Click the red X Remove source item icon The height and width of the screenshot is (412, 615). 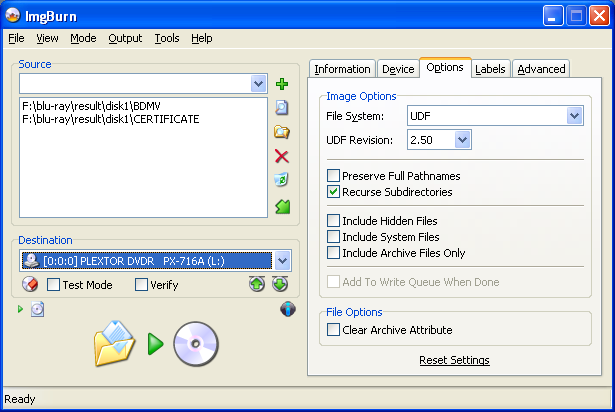(282, 156)
